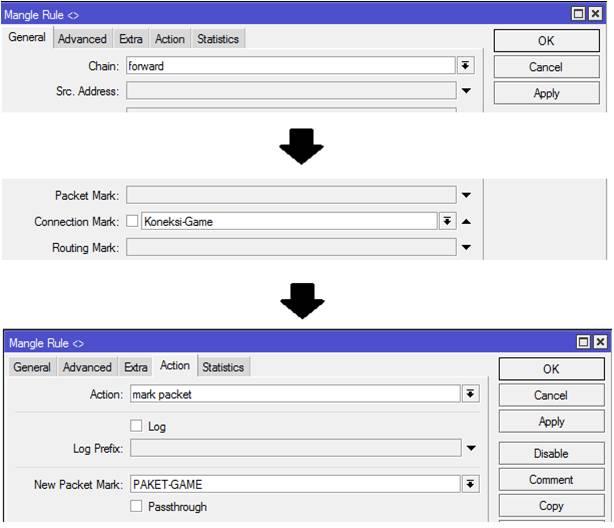The image size is (614, 528).
Task: Enable the Log checkbox
Action: (136, 426)
